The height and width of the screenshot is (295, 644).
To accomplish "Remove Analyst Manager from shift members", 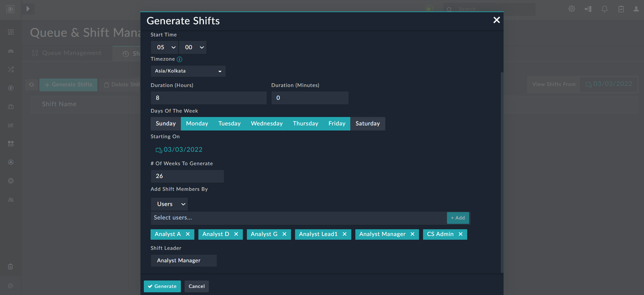I will (412, 234).
